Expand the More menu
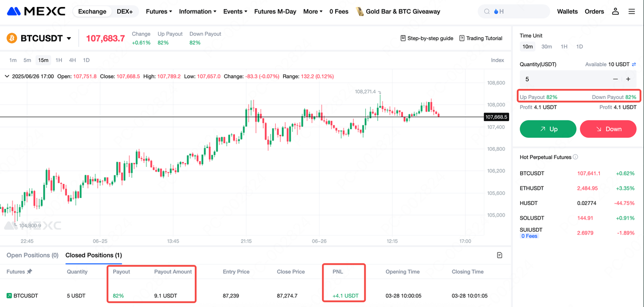 [x=313, y=12]
